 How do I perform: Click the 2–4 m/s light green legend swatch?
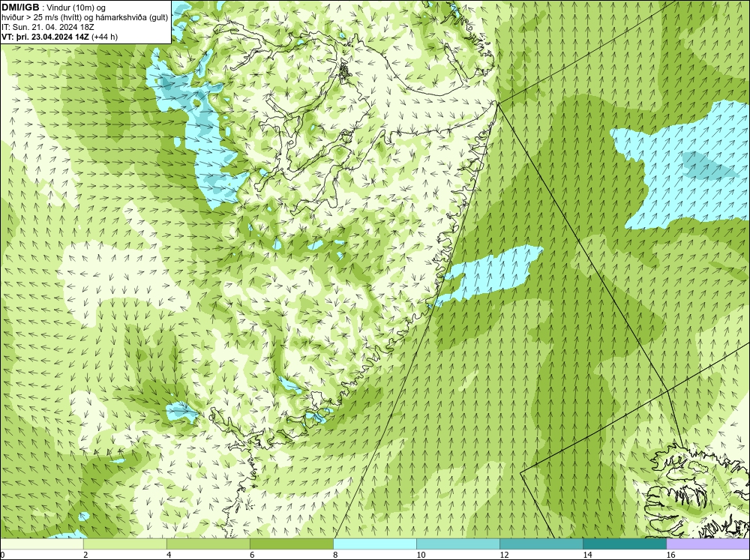click(125, 544)
